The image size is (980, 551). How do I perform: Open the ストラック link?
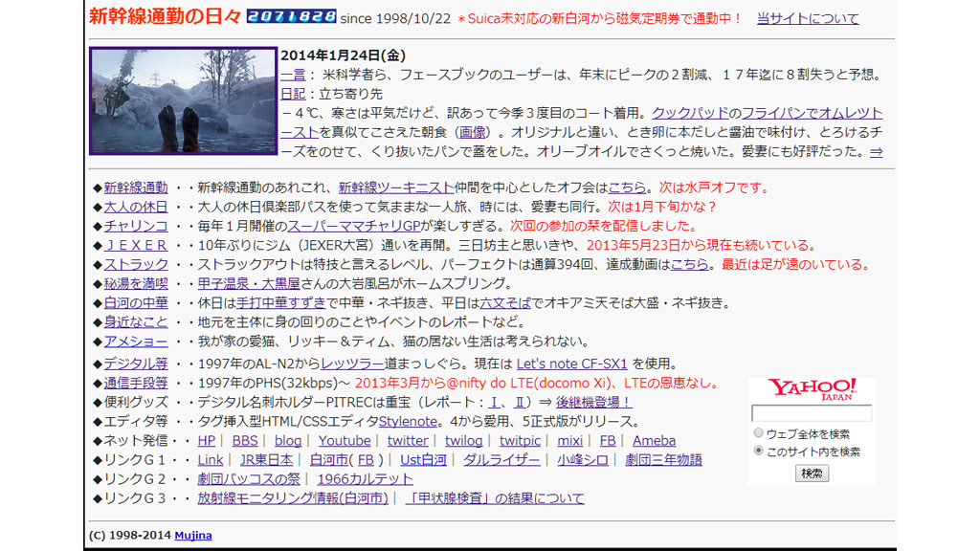pos(136,264)
